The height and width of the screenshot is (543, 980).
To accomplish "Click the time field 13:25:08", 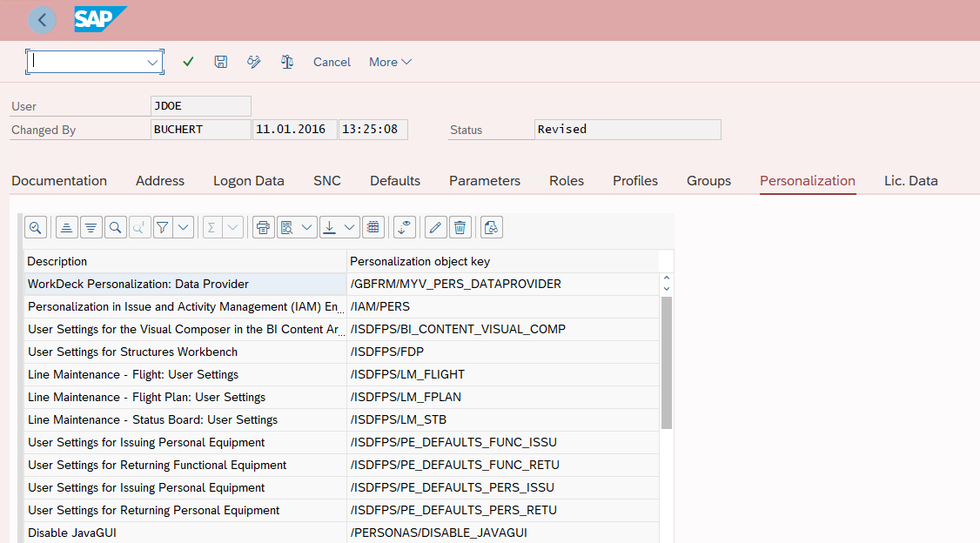I will coord(373,130).
